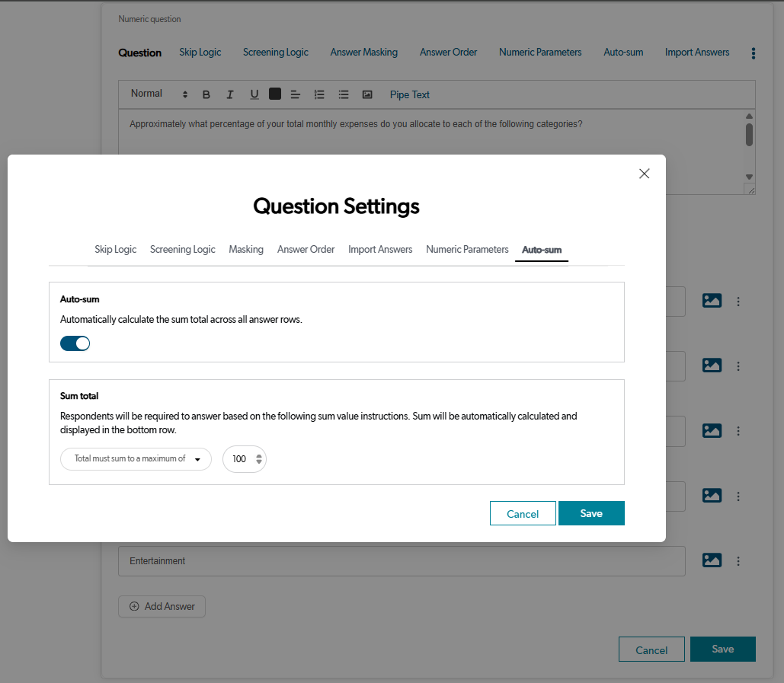Cancel the Question Settings dialog
Viewport: 784px width, 683px height.
pyautogui.click(x=523, y=513)
